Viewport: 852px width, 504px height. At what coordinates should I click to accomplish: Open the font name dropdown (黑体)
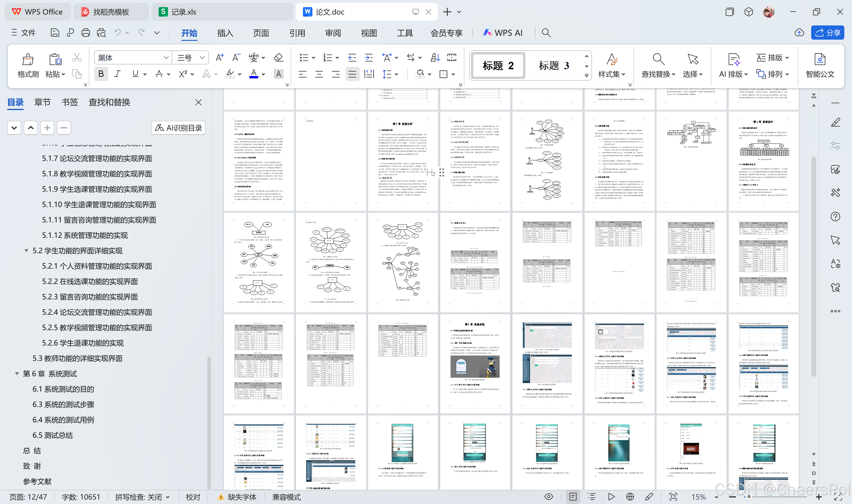166,57
